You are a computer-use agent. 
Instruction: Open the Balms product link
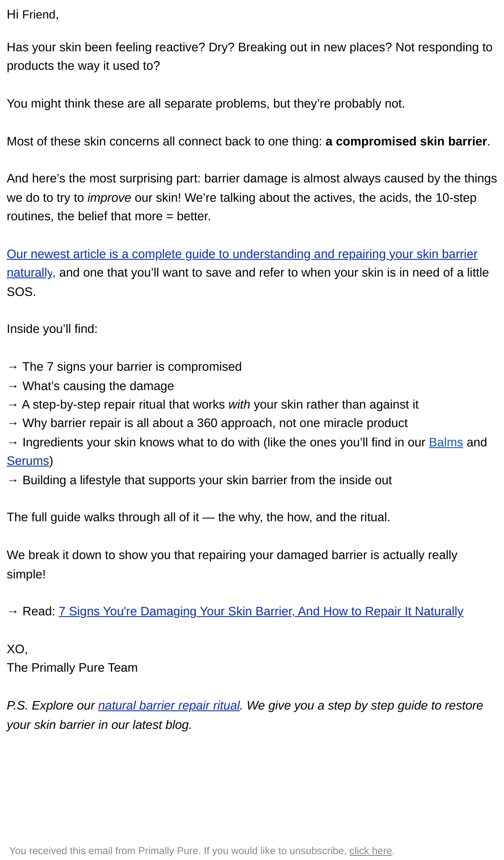point(446,443)
